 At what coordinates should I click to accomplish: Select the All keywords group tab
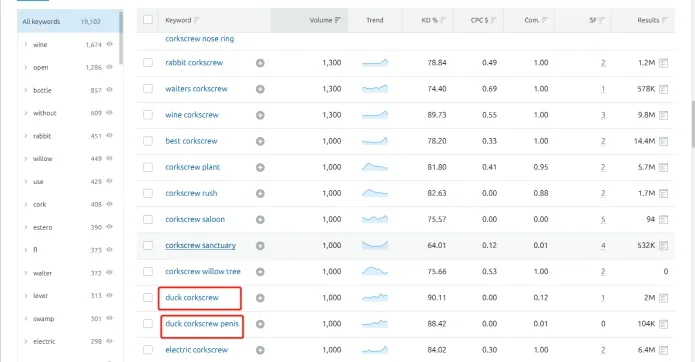click(69, 21)
